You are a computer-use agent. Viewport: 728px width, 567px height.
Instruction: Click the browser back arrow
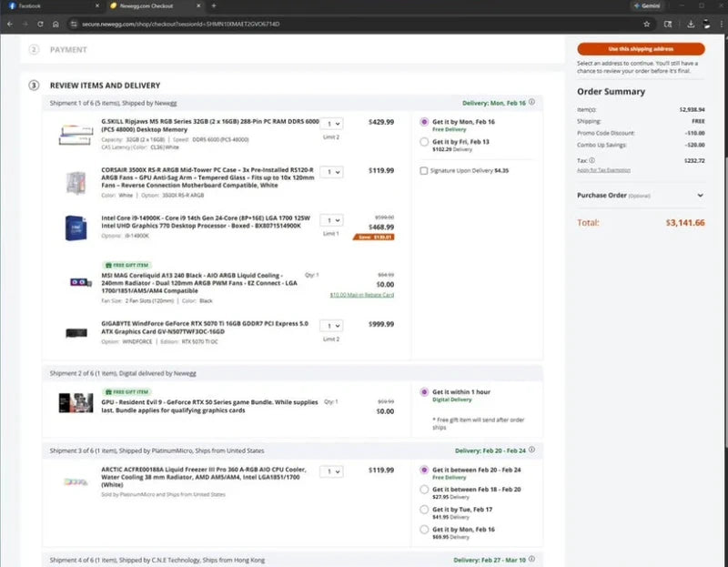tap(10, 25)
